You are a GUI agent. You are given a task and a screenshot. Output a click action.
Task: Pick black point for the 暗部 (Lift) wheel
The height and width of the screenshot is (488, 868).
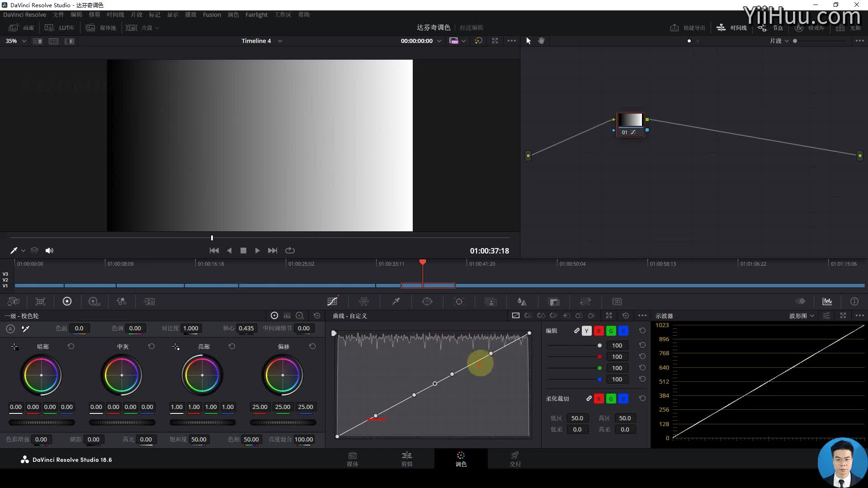(14, 347)
